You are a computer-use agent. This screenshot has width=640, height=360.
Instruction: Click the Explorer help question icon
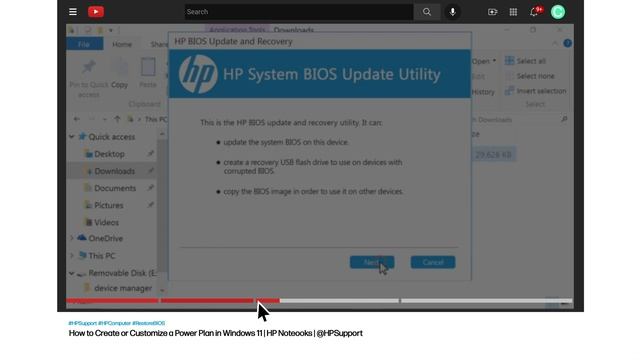point(567,43)
